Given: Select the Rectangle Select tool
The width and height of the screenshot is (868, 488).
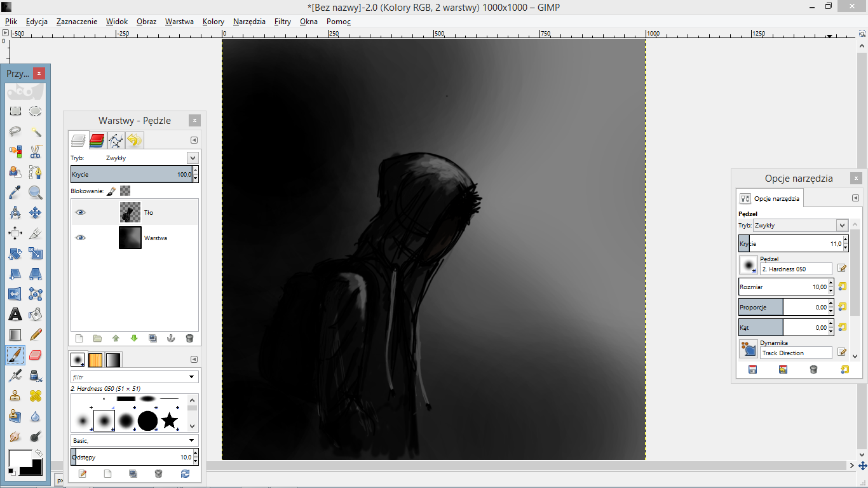Looking at the screenshot, I should (x=15, y=111).
